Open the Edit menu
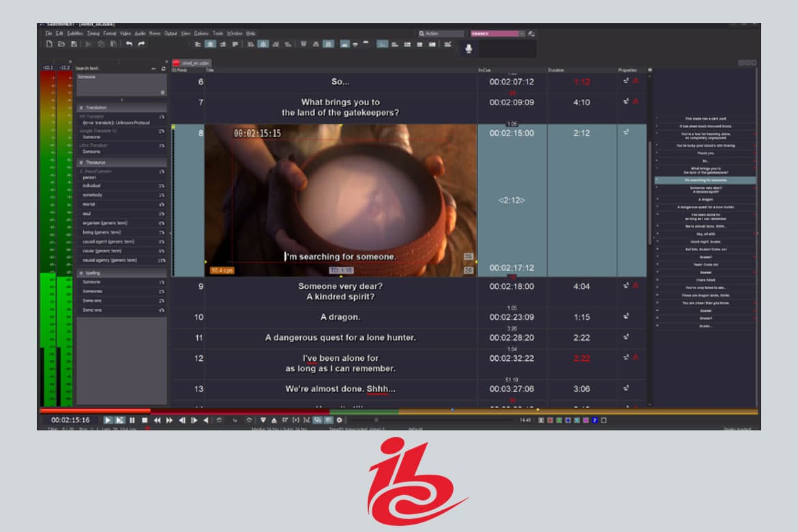Viewport: 798px width, 532px height. 59,33
